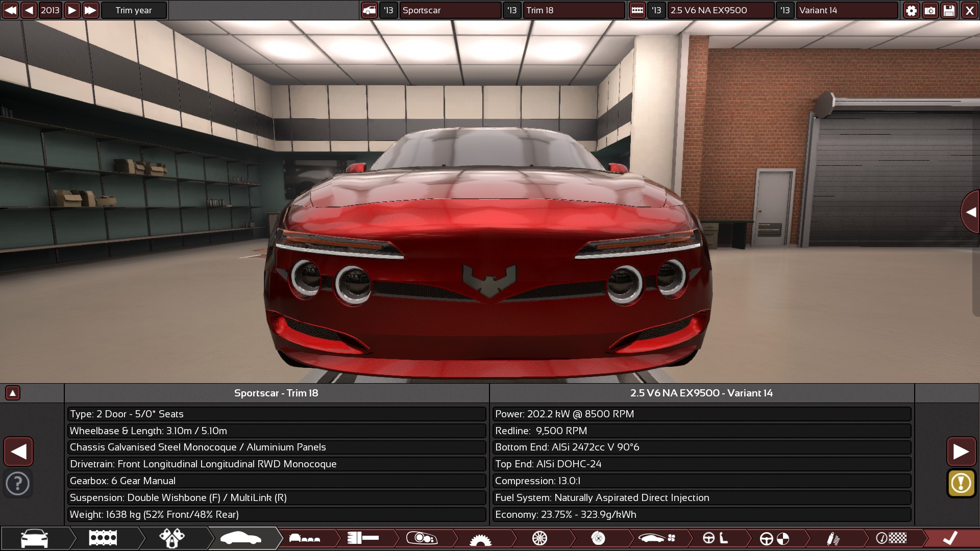Click the Wheelbase & Length row
Viewport: 980px width, 551px height.
point(276,431)
